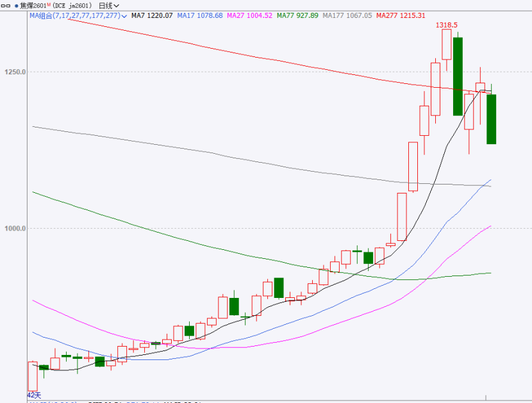Select the tall candlestick at the 1318.5 high
The height and width of the screenshot is (403, 532).
click(447, 44)
